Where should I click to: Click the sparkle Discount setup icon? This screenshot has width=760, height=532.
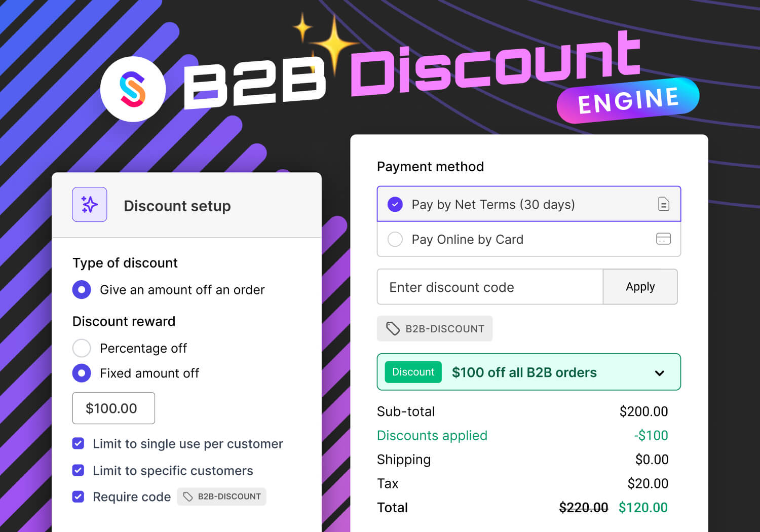pos(90,205)
